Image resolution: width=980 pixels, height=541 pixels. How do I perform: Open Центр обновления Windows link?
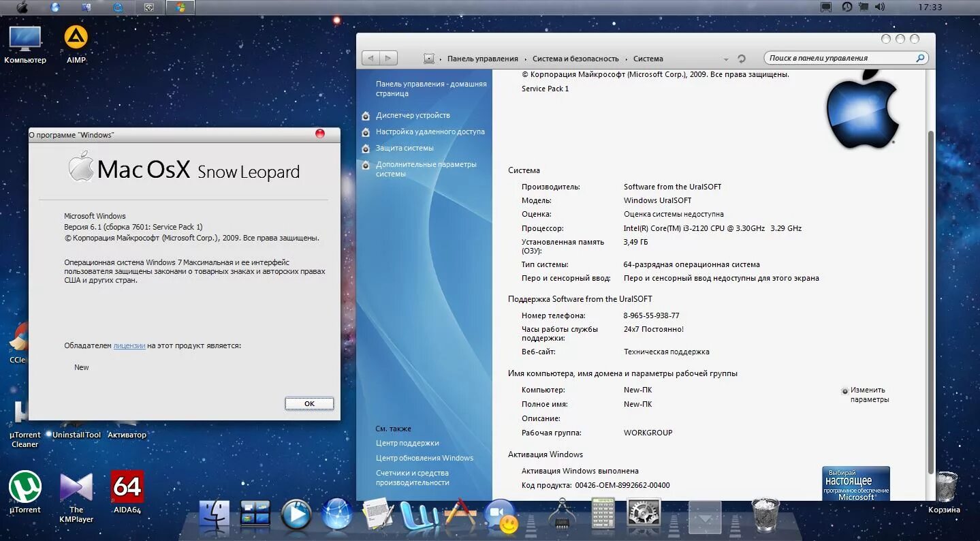tap(424, 458)
